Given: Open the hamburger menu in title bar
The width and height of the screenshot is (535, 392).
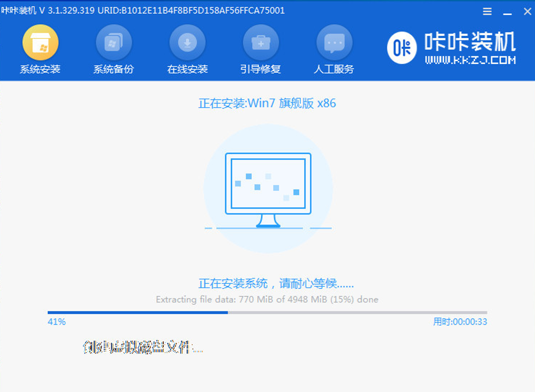Looking at the screenshot, I should (487, 12).
